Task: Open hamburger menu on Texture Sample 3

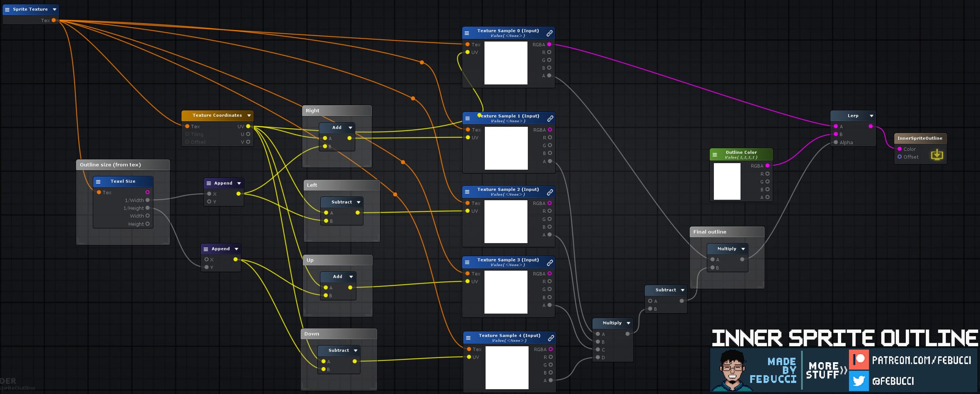Action: coord(467,262)
